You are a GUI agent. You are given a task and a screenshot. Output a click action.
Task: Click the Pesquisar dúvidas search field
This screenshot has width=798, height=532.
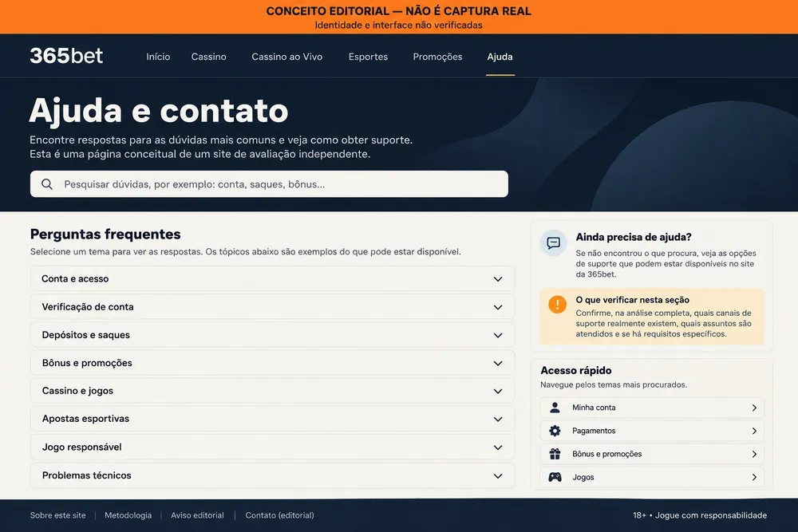click(x=269, y=184)
